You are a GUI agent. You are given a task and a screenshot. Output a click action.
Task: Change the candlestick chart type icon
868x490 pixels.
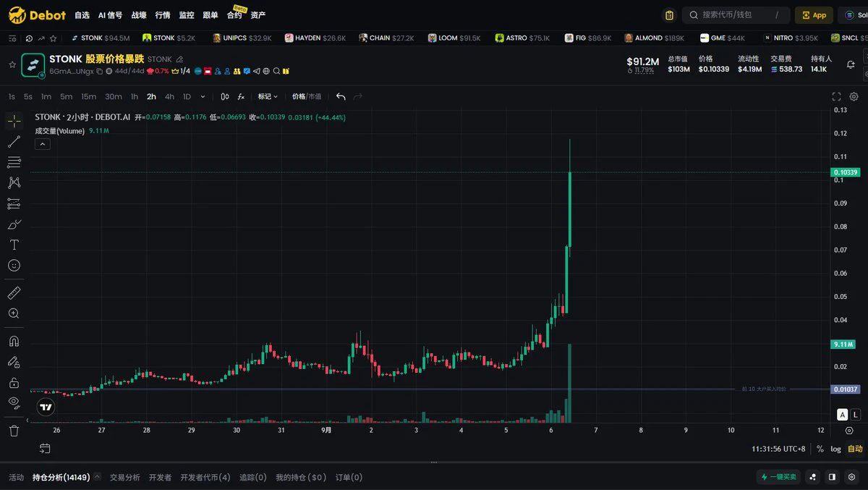click(224, 96)
